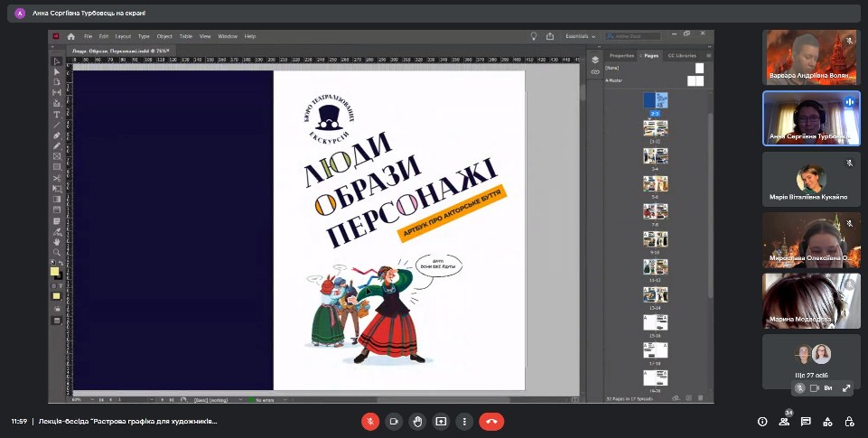Screen dimensions: 868x438
Task: Go to InDesign Home screen icon
Action: (x=70, y=36)
